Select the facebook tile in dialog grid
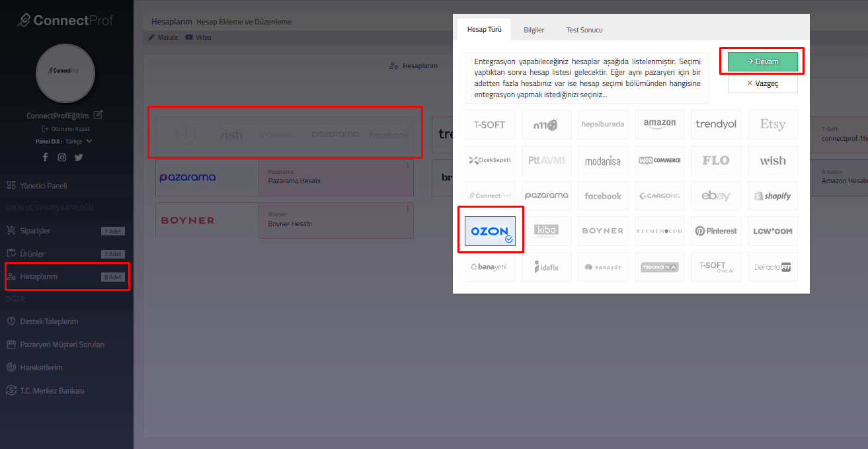Screen dimensions: 868x449 click(603, 196)
